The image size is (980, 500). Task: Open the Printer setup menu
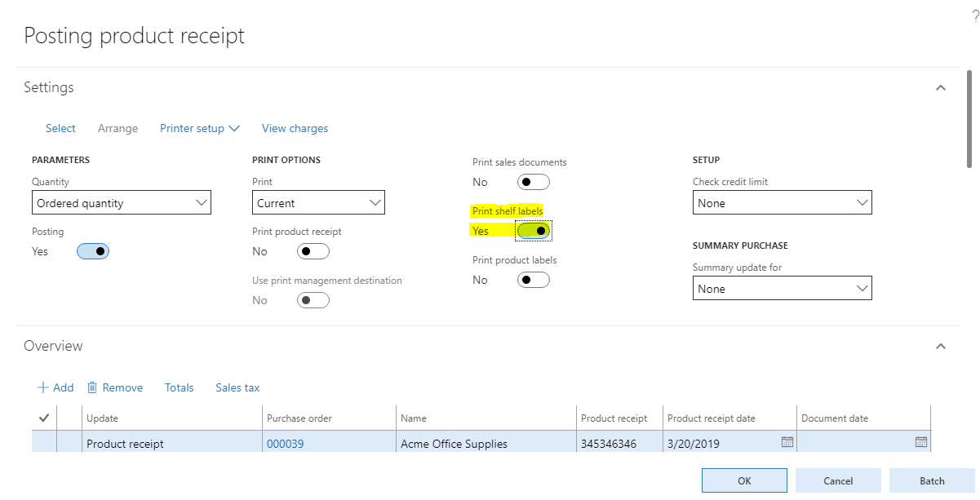pos(199,128)
